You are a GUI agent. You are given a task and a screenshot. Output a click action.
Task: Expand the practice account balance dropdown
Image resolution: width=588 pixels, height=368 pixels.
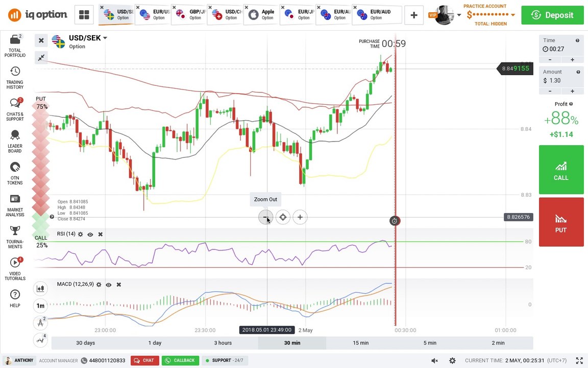pyautogui.click(x=513, y=15)
